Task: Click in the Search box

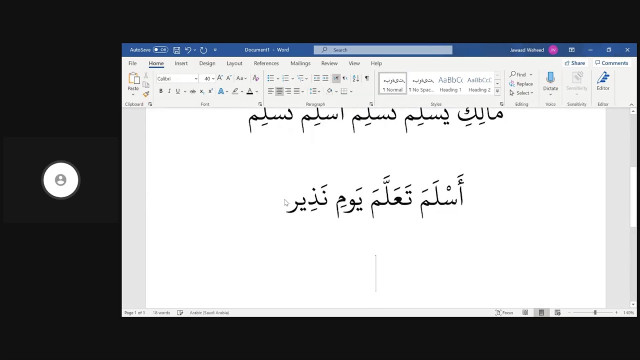Action: (383, 50)
